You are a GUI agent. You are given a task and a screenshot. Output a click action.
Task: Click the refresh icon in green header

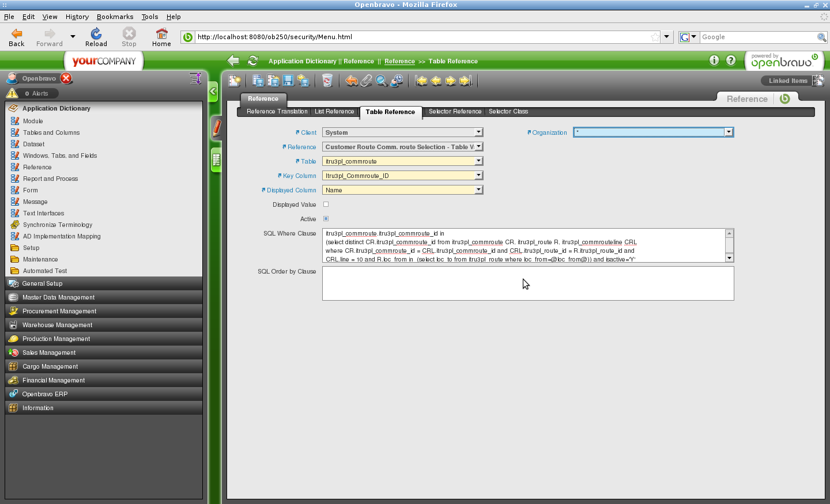[x=253, y=61]
